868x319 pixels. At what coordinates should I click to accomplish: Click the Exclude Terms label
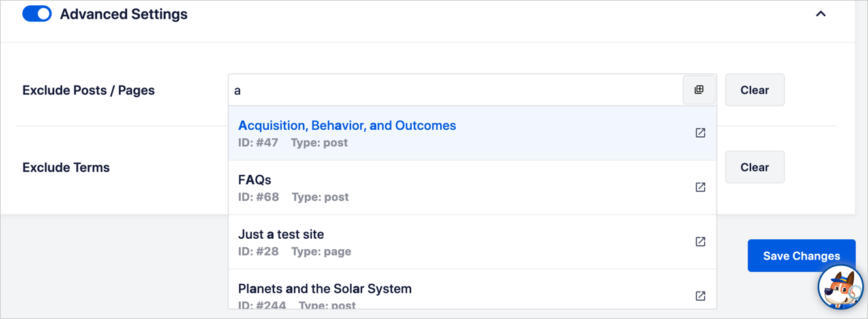pyautogui.click(x=66, y=167)
